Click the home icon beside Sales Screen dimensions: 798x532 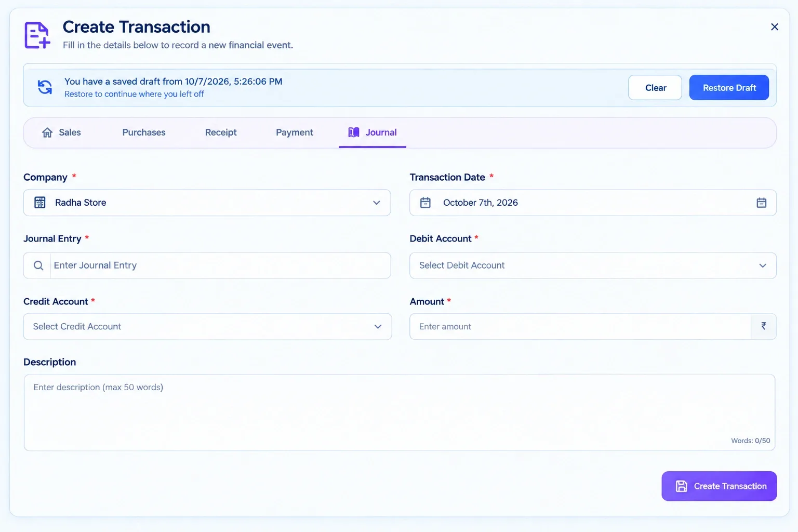tap(47, 132)
